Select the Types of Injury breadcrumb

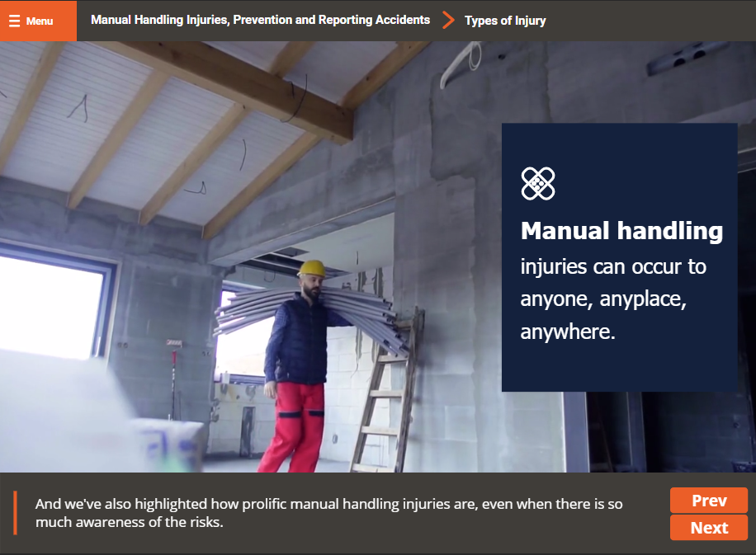click(505, 21)
